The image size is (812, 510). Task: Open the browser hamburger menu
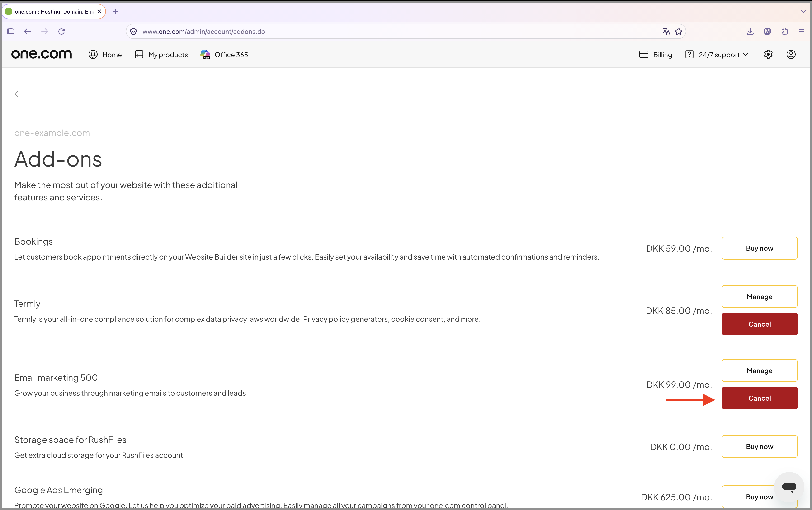(802, 31)
